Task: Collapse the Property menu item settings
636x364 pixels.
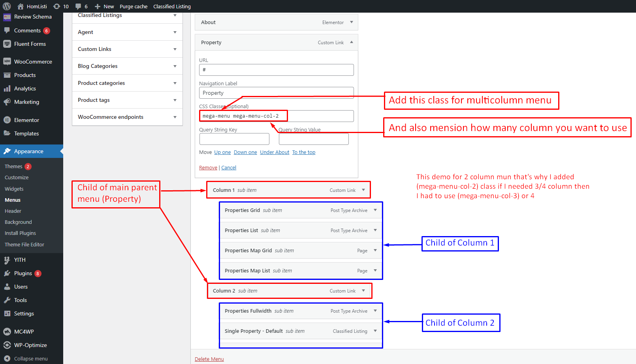Action: pyautogui.click(x=352, y=42)
